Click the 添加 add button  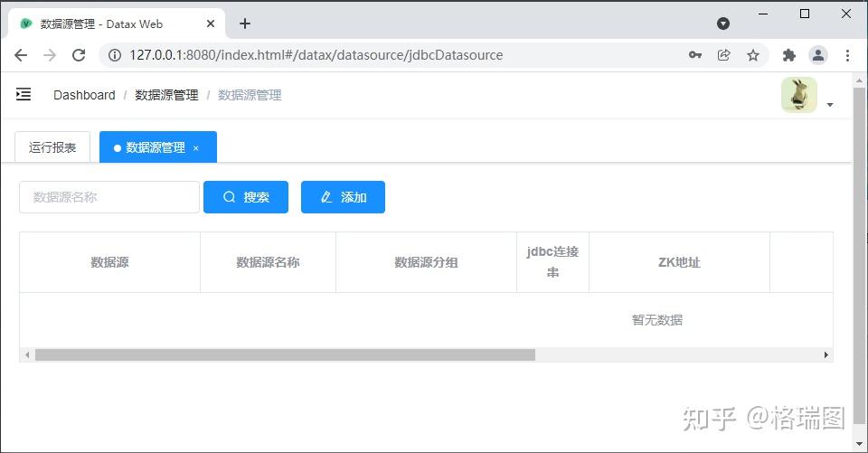click(x=344, y=197)
